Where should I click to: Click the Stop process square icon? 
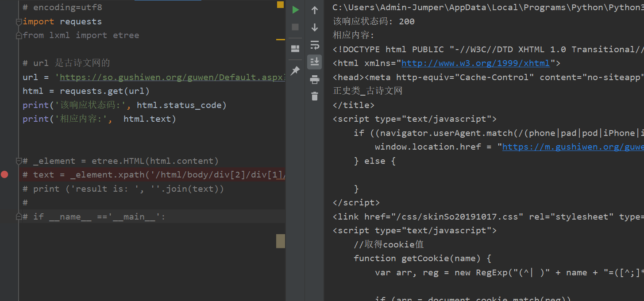295,27
